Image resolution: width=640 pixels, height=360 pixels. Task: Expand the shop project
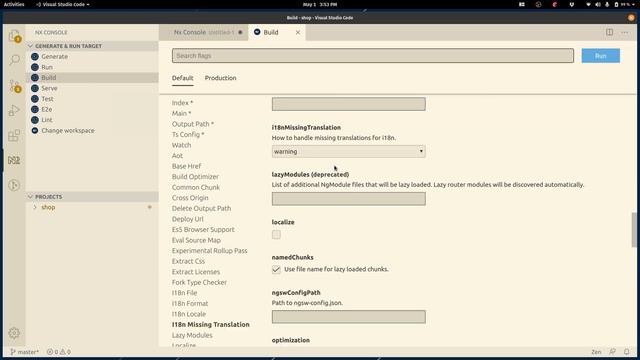click(35, 207)
